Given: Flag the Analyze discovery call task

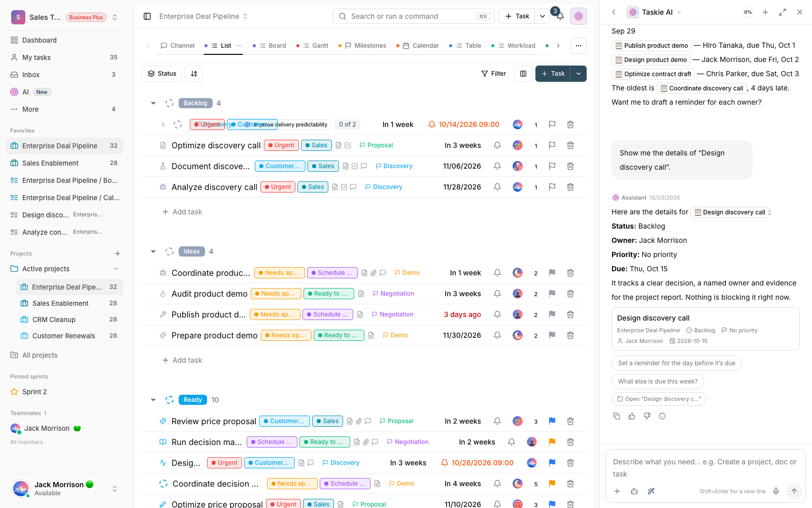Looking at the screenshot, I should click(x=552, y=187).
